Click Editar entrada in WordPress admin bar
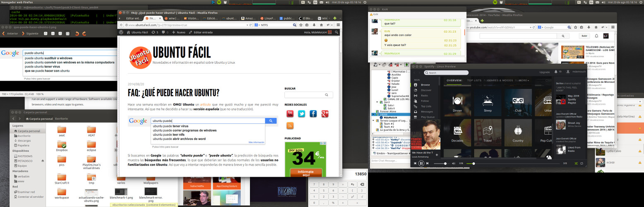The image size is (644, 207). tap(200, 32)
